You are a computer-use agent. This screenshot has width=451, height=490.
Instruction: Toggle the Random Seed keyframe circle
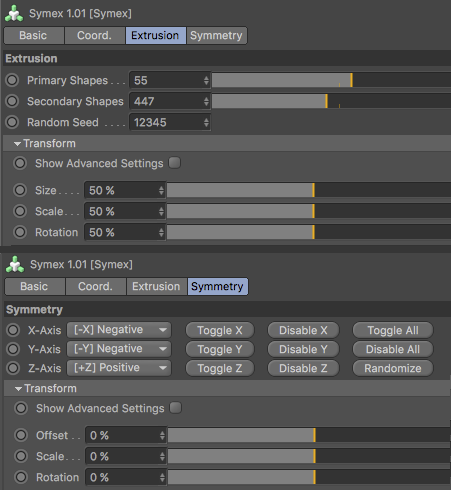point(12,122)
